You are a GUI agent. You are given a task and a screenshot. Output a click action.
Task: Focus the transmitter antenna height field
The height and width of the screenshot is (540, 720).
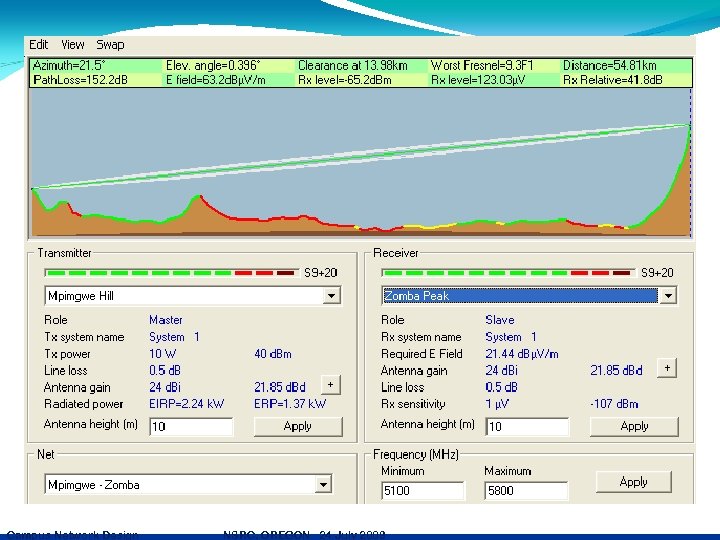click(x=191, y=427)
